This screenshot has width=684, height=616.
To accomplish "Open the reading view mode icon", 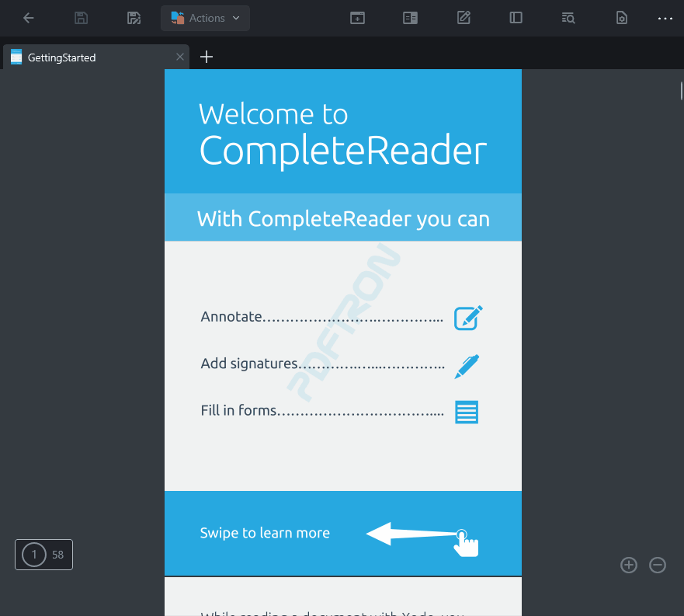I will [x=411, y=18].
